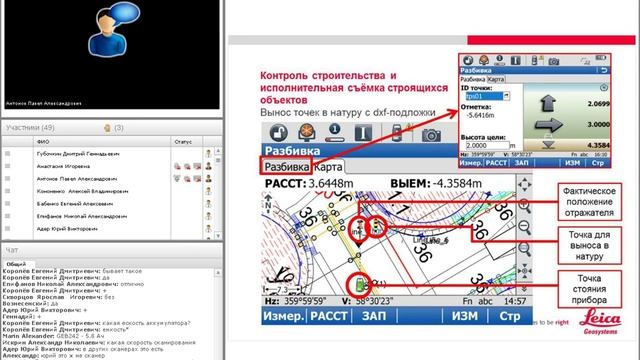Click the slide progress bar at top of slide
This screenshot has height=360, width=640.
tap(432, 40)
